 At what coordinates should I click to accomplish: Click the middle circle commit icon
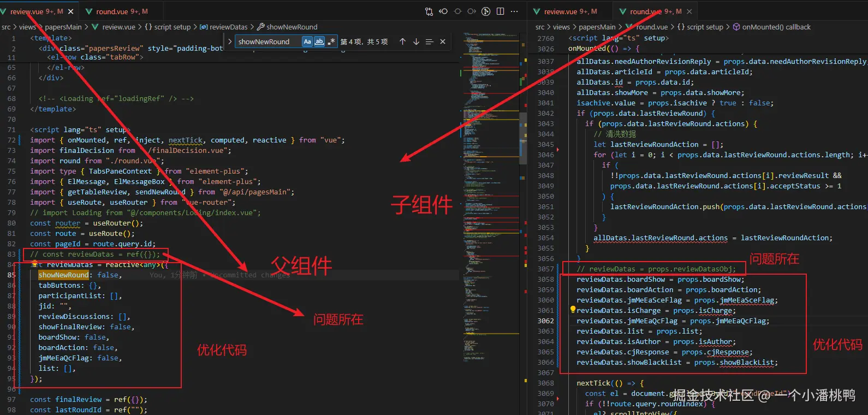pos(457,11)
